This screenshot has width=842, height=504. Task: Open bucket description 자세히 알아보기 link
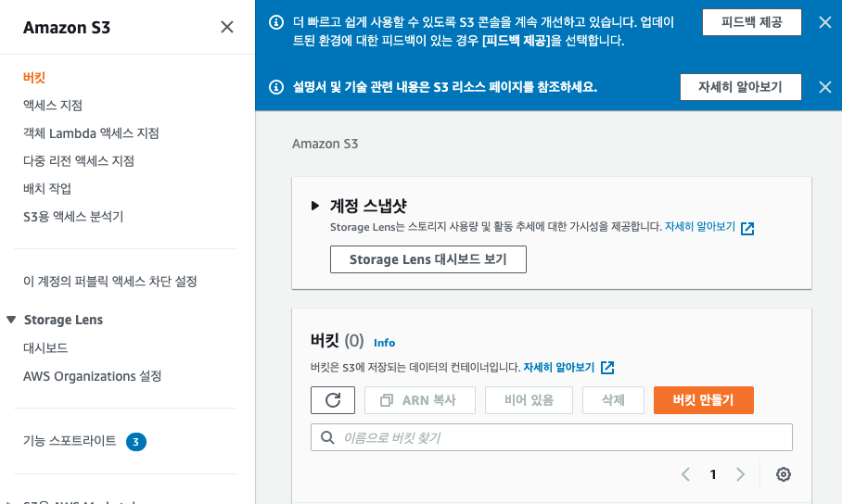click(559, 367)
